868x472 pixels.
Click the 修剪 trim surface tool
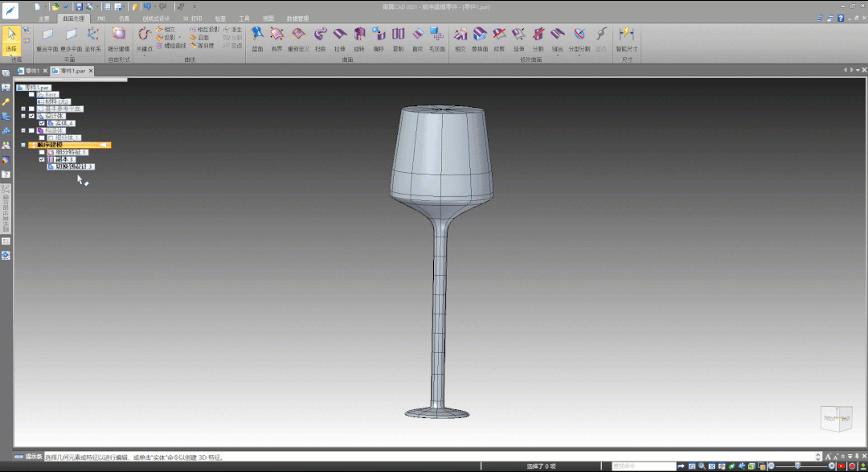coord(499,39)
